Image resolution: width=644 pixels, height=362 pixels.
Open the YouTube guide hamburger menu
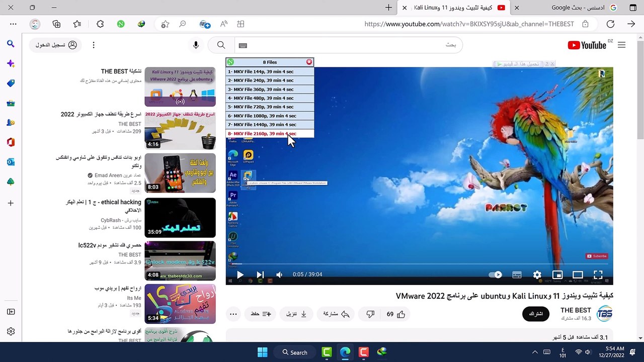coord(621,45)
